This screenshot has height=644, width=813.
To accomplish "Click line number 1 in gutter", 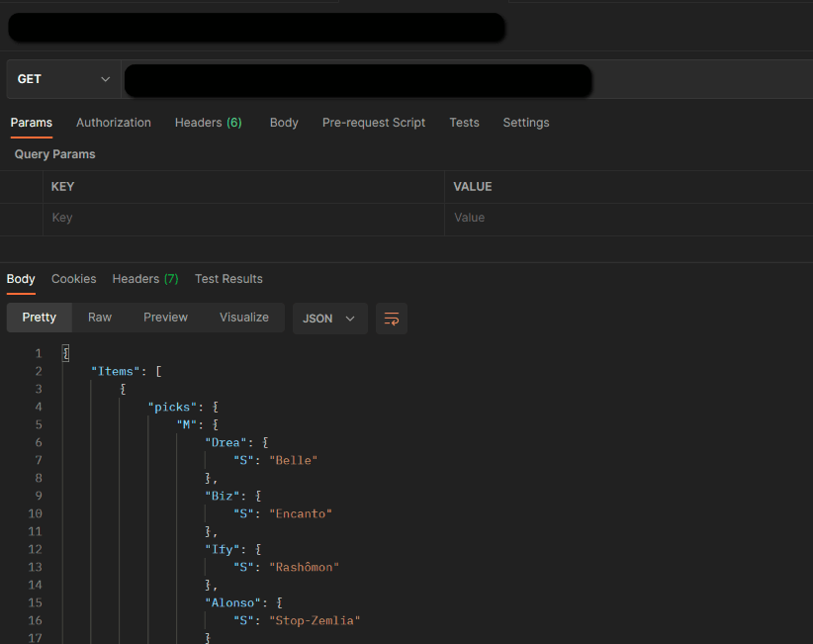I will [x=39, y=353].
